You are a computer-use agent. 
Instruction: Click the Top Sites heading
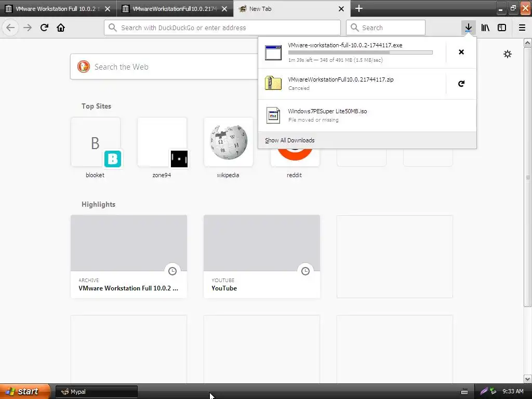pos(96,106)
